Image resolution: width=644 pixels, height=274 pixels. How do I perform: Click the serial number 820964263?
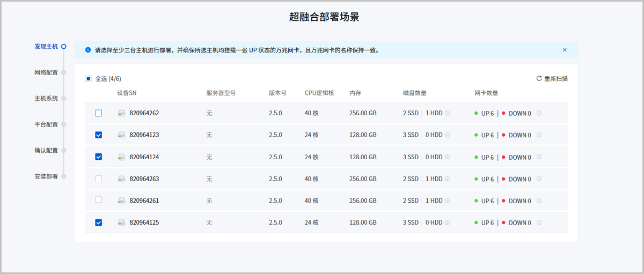point(144,179)
